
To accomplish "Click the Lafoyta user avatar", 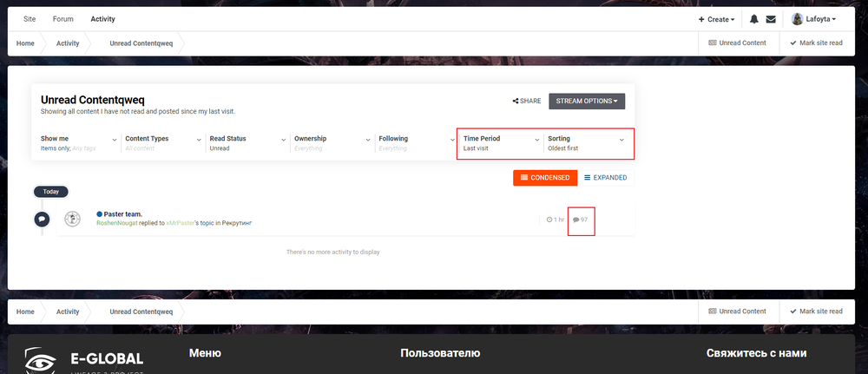I will 797,19.
